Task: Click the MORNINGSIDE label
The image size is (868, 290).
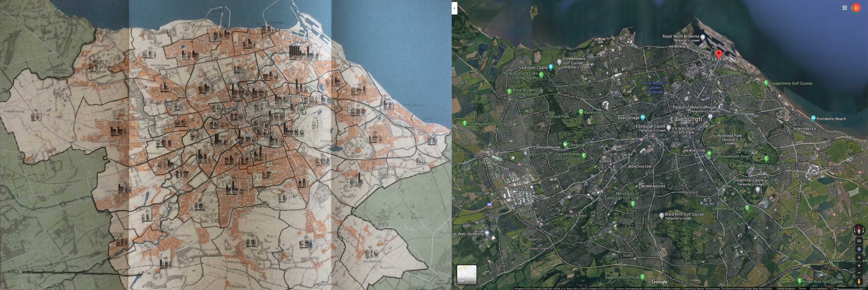Action: click(653, 186)
